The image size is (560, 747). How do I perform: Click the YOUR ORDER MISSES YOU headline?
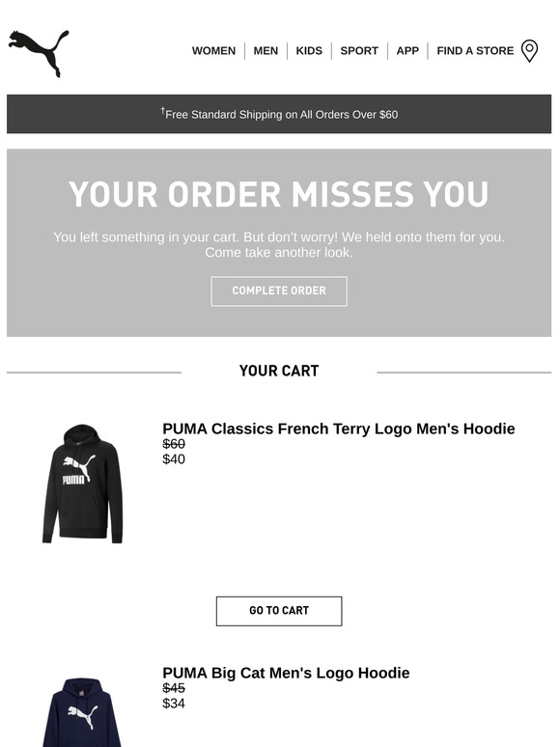click(x=279, y=194)
